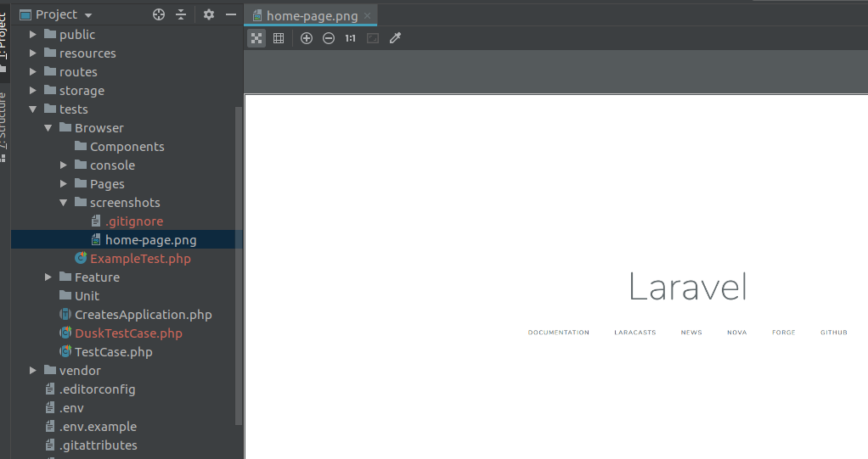Select the color picker eyedropper tool

tap(395, 38)
